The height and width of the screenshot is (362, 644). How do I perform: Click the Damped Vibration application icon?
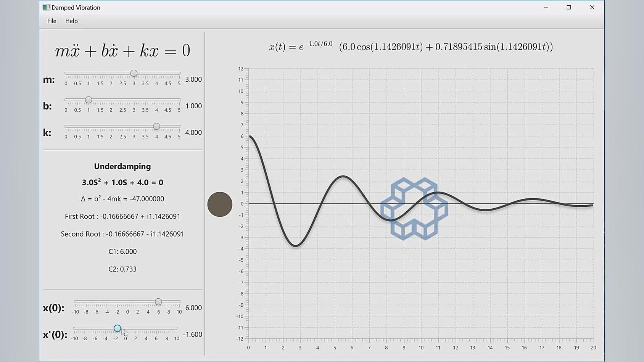coord(46,7)
